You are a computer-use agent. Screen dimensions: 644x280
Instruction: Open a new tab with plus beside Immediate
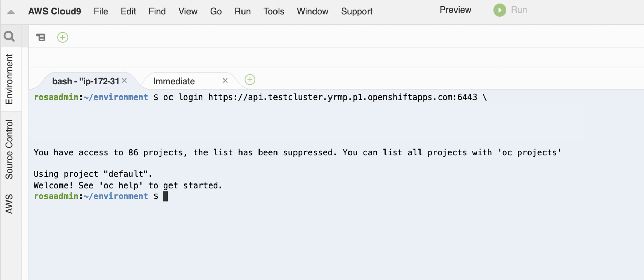coord(250,80)
